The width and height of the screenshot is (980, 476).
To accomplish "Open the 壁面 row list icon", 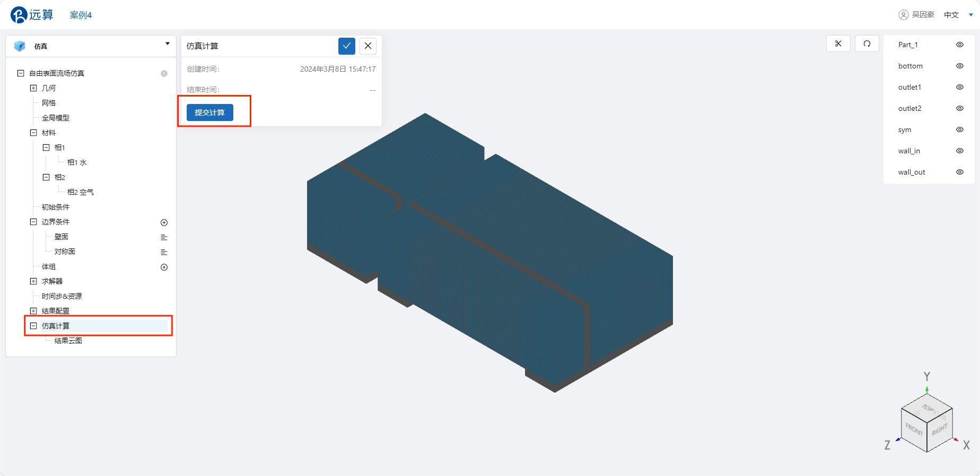I will tap(164, 237).
